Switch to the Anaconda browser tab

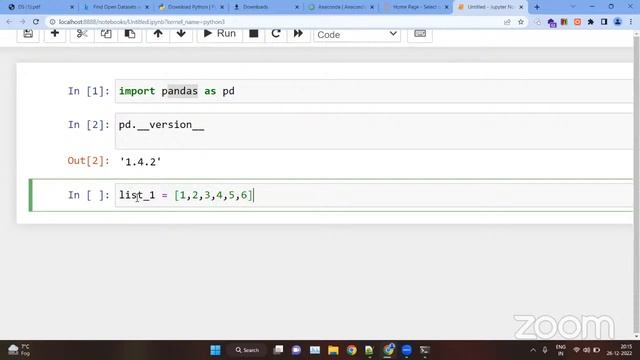(340, 7)
